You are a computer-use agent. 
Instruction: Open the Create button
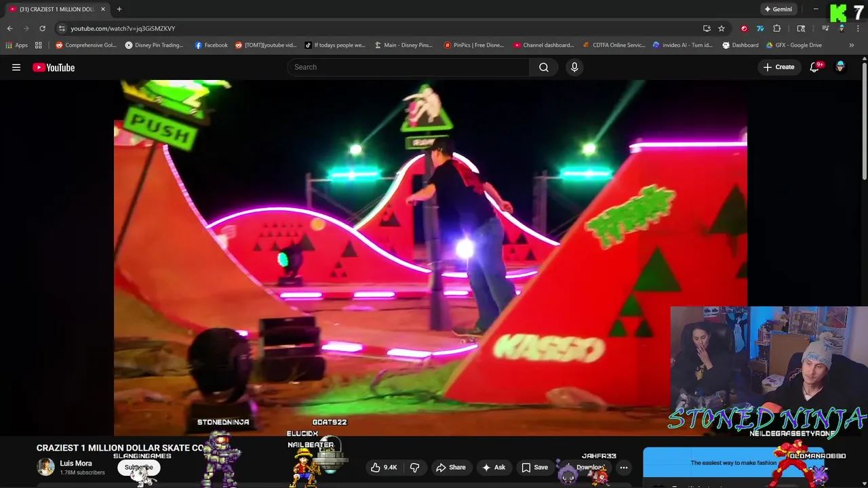click(778, 67)
